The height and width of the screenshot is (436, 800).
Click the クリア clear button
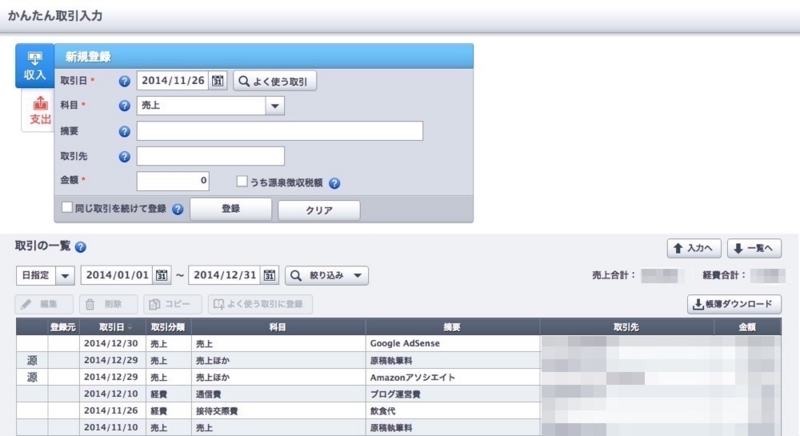click(x=319, y=210)
